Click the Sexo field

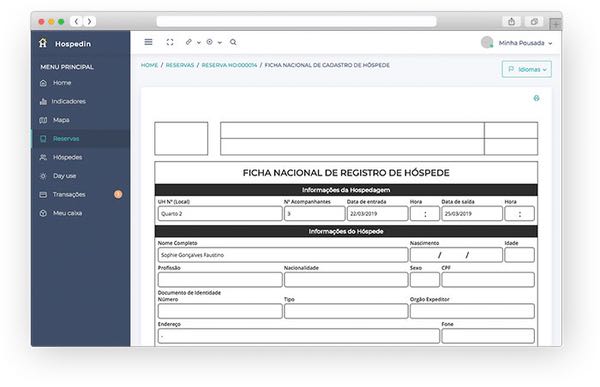(x=425, y=280)
